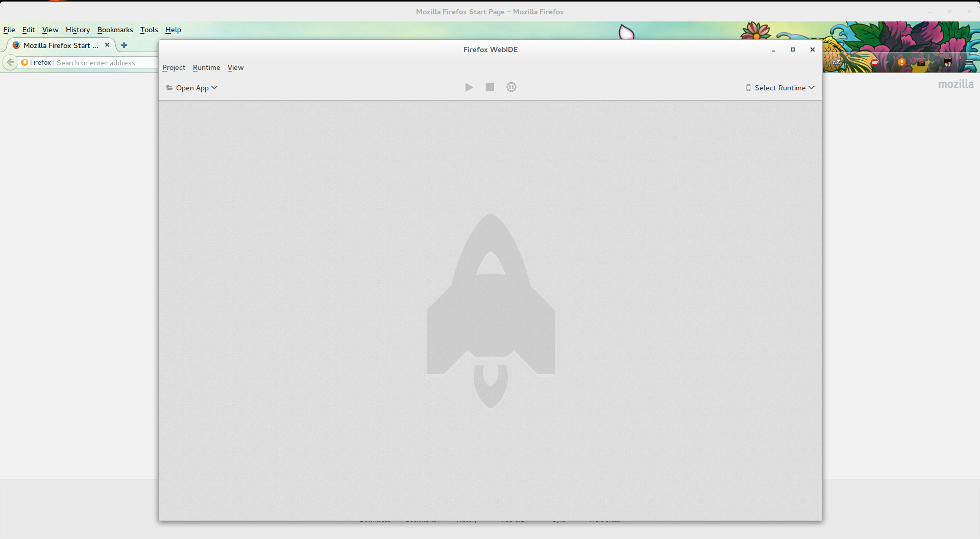Click the orange exclamation extension icon
Image resolution: width=980 pixels, height=539 pixels.
(902, 62)
